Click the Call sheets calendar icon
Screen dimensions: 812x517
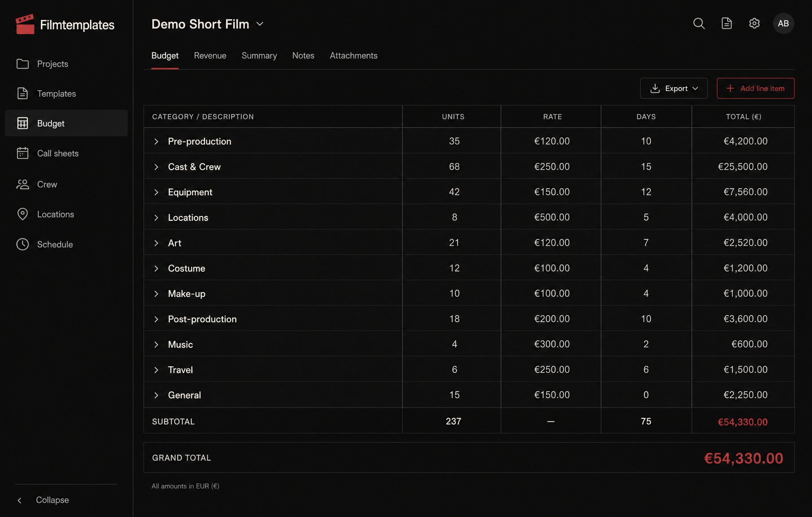22,153
